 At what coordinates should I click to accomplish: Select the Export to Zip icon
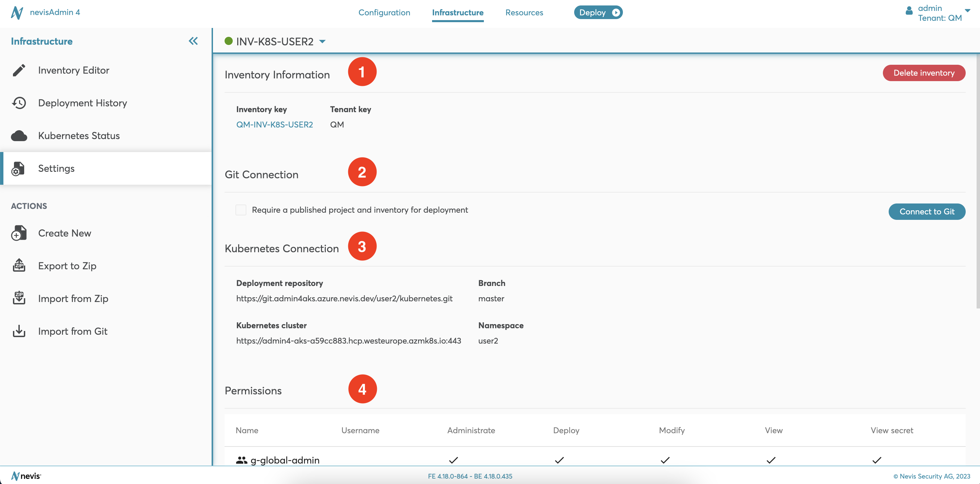click(x=19, y=265)
